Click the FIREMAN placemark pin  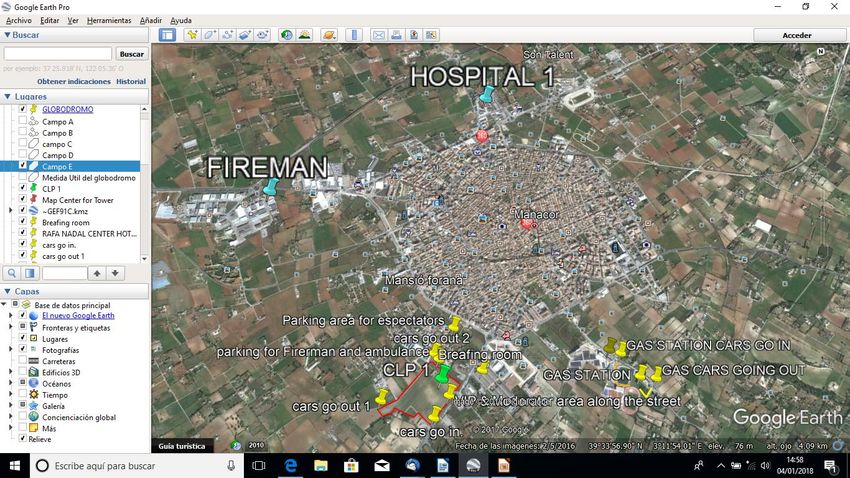pyautogui.click(x=270, y=187)
